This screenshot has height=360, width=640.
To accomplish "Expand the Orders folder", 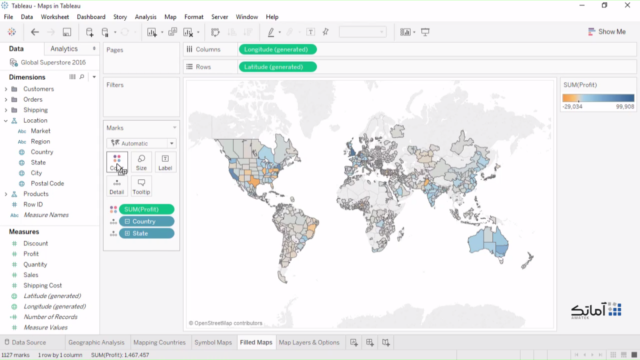I will 6,100.
